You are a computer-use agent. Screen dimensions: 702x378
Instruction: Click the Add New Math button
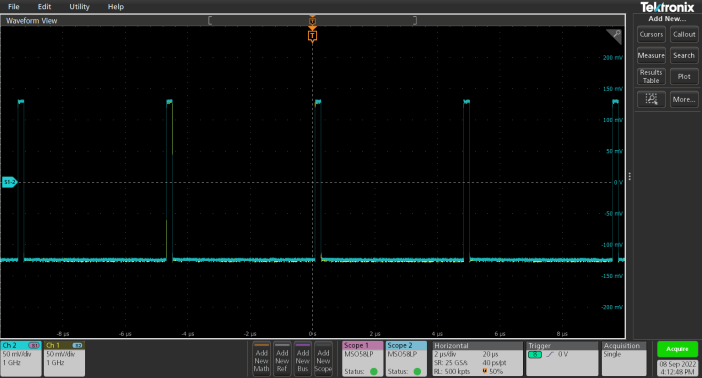click(x=261, y=358)
